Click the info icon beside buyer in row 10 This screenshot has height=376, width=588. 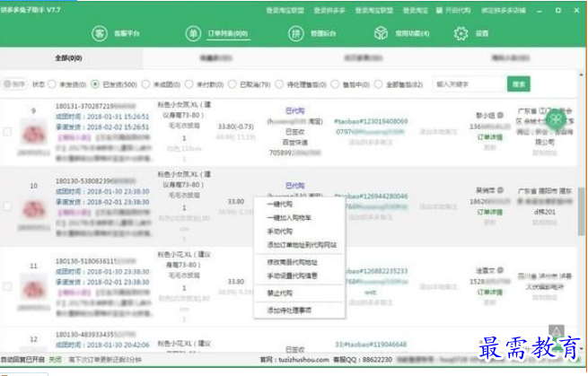click(x=500, y=190)
